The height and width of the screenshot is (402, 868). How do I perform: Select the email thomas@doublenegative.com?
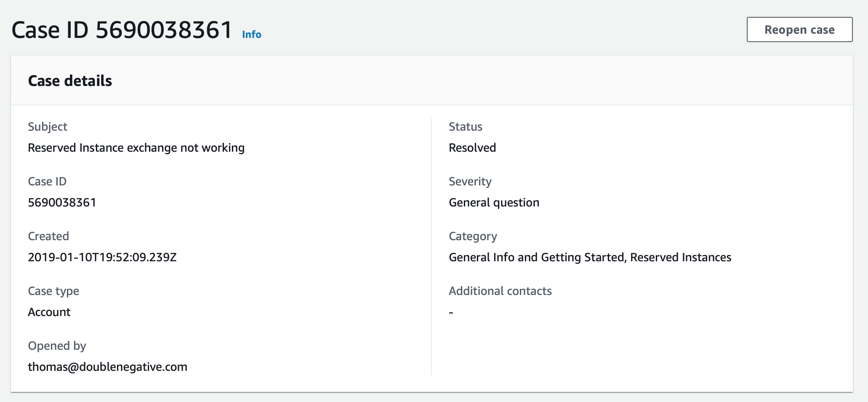(107, 367)
